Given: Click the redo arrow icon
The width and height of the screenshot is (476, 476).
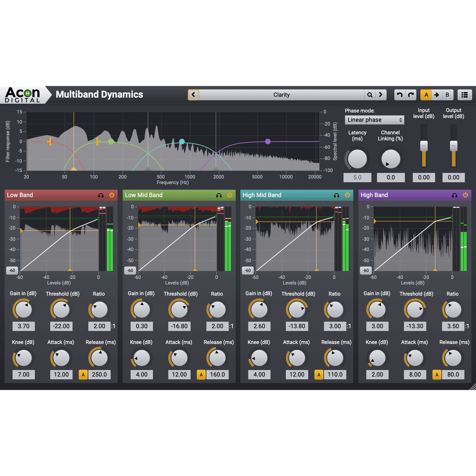Looking at the screenshot, I should [x=411, y=95].
